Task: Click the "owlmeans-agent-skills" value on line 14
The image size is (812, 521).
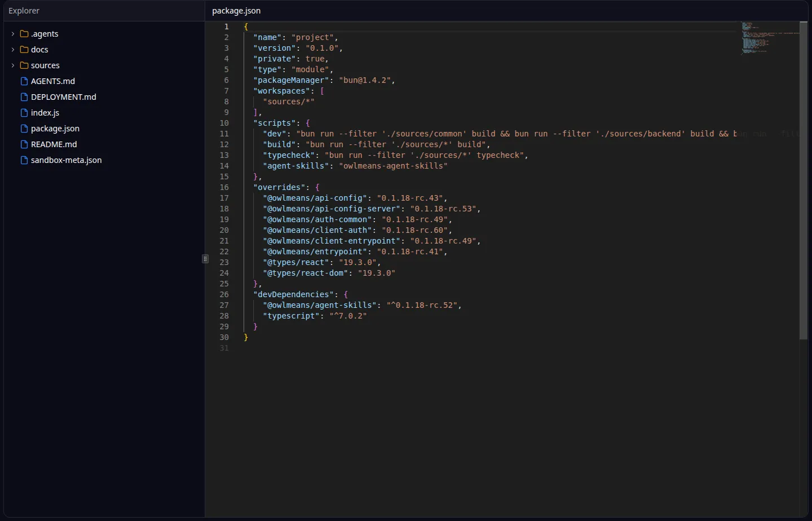Action: pos(394,166)
